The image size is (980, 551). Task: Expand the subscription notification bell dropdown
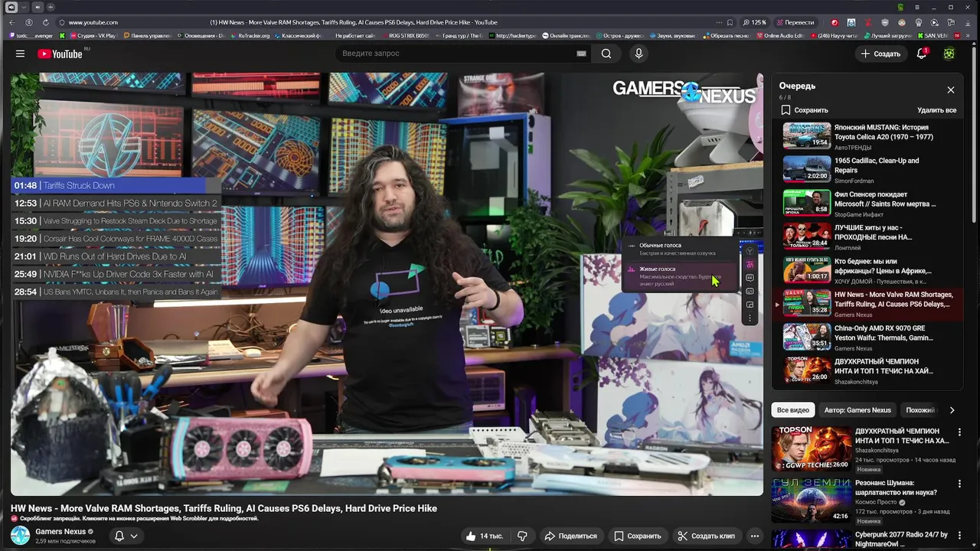(126, 536)
